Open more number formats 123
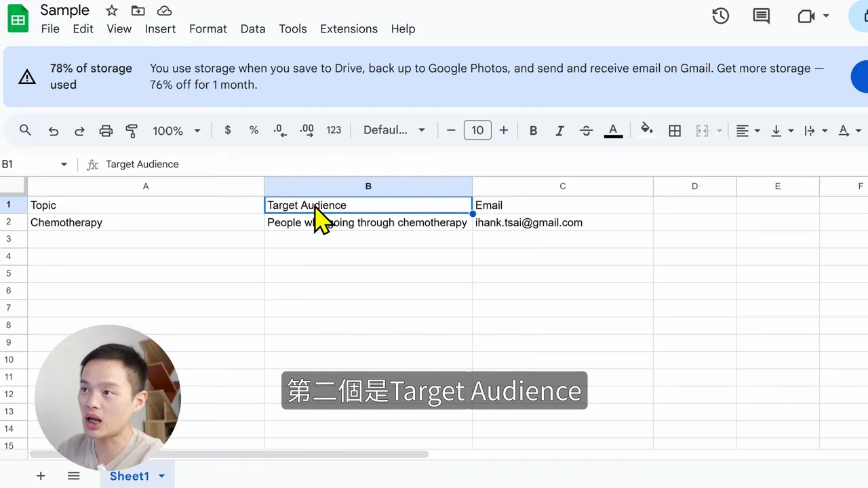The image size is (868, 488). tap(334, 130)
